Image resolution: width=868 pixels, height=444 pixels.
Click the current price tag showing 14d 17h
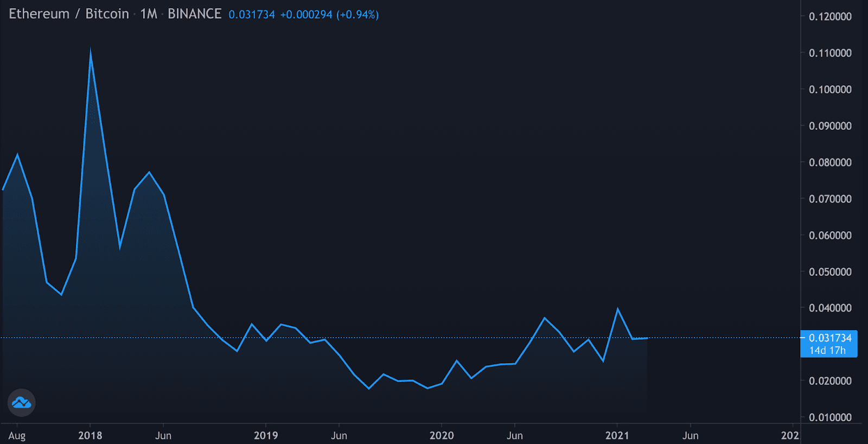(x=828, y=344)
